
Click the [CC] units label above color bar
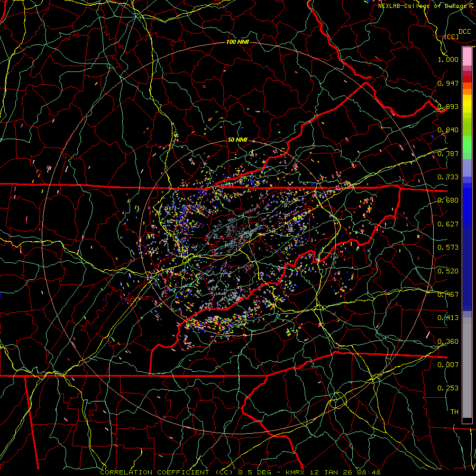(451, 36)
